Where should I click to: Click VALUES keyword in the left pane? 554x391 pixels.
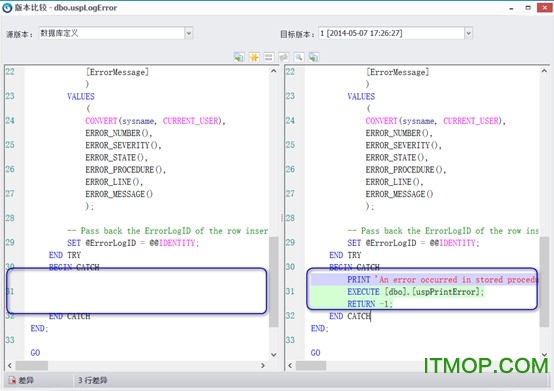tap(81, 96)
